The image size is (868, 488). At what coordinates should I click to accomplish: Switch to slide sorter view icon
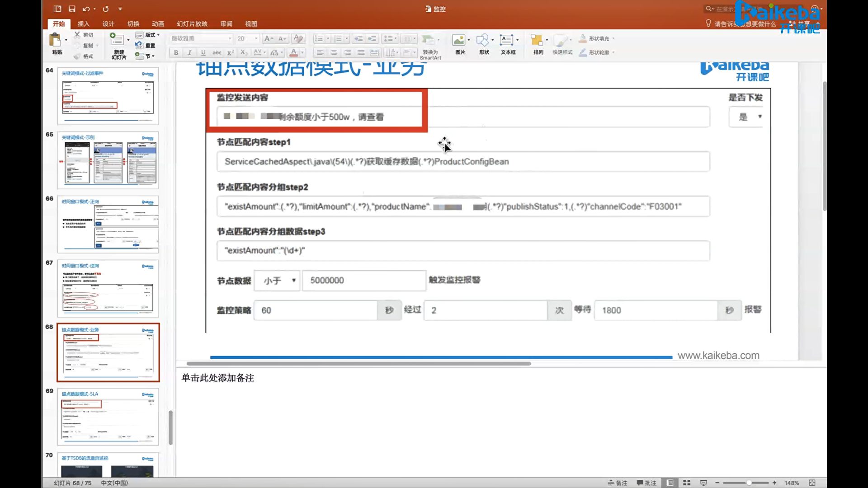tap(686, 483)
